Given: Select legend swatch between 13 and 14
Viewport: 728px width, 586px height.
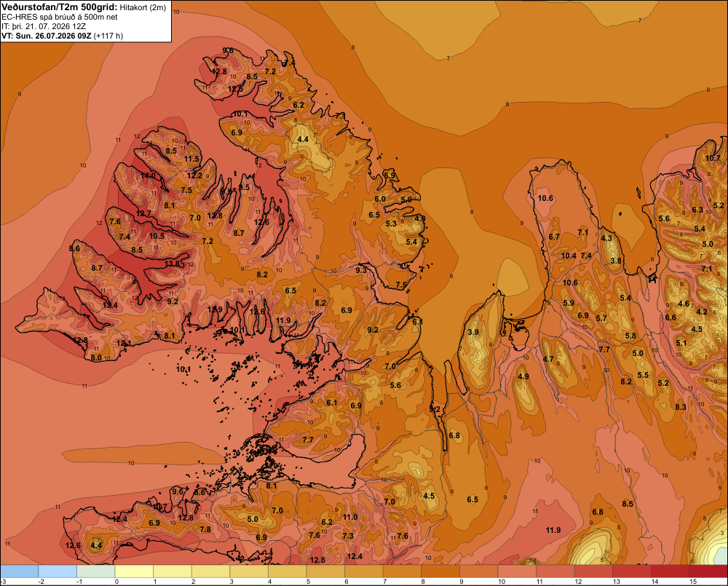Looking at the screenshot, I should pyautogui.click(x=632, y=571).
